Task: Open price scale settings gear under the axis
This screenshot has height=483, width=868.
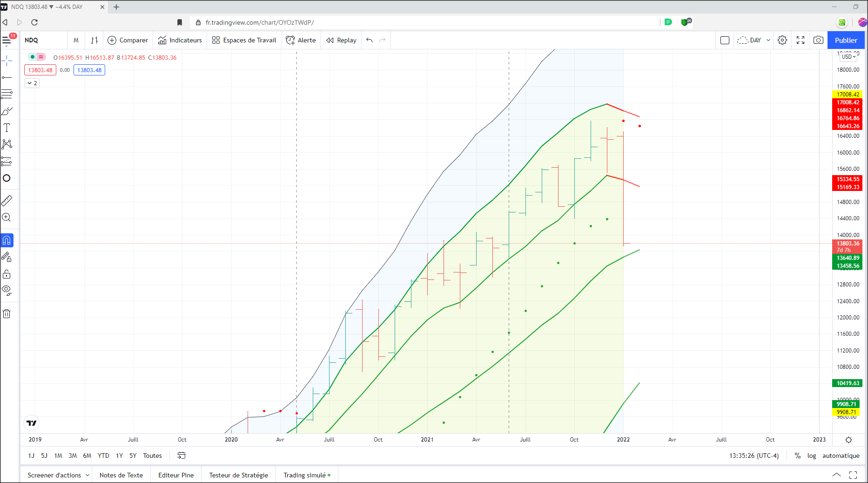Action: point(849,440)
